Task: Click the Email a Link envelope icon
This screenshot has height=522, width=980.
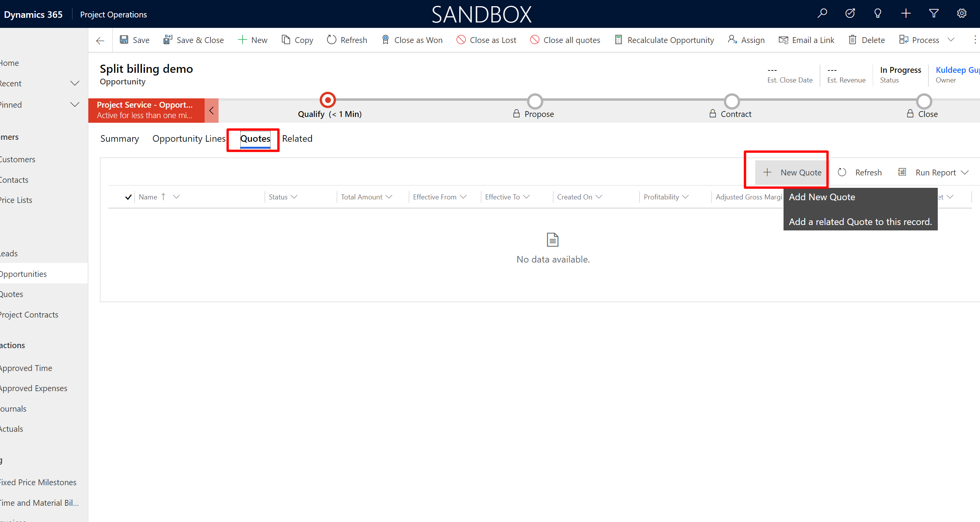Action: (783, 39)
